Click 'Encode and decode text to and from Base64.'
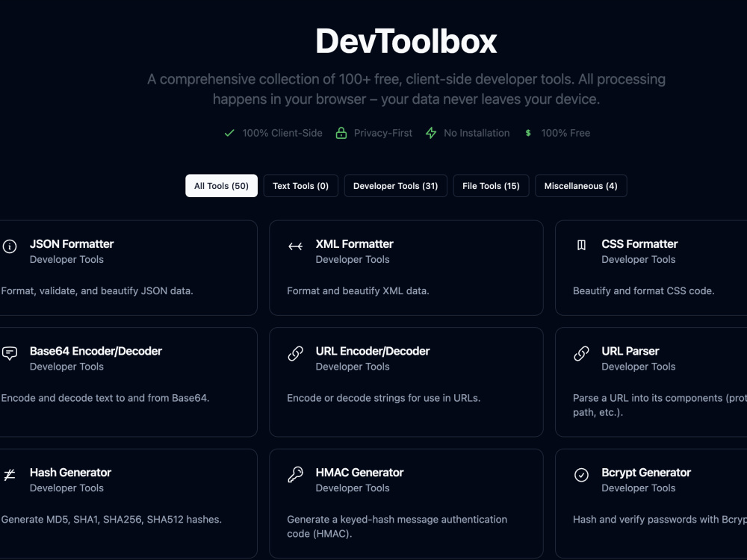 pos(105,398)
